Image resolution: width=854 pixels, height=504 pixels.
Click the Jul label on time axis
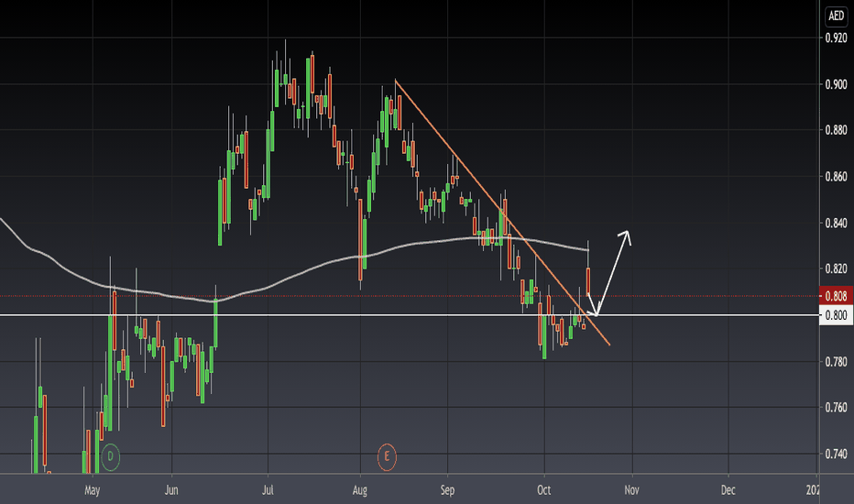(x=268, y=490)
